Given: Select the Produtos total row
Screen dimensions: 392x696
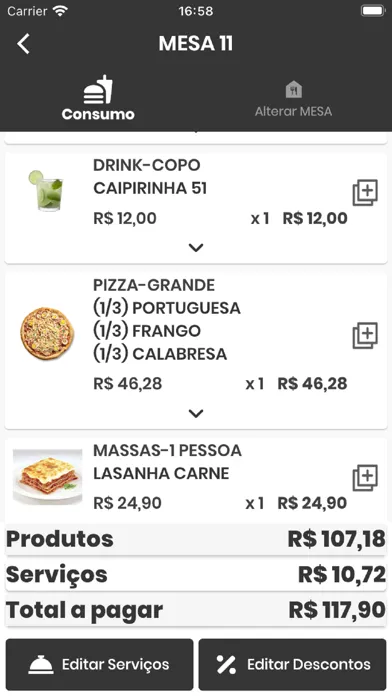Looking at the screenshot, I should coord(196,539).
